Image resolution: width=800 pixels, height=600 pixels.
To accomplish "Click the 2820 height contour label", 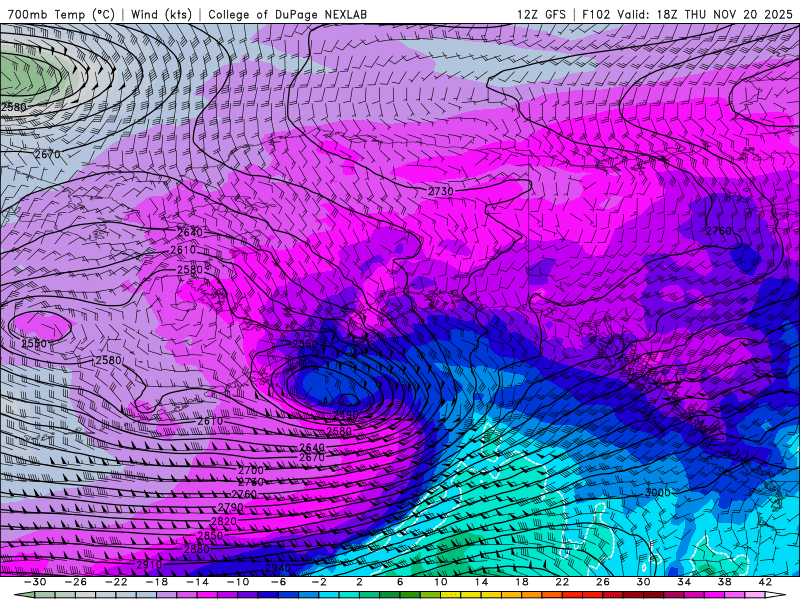I will pos(224,521).
